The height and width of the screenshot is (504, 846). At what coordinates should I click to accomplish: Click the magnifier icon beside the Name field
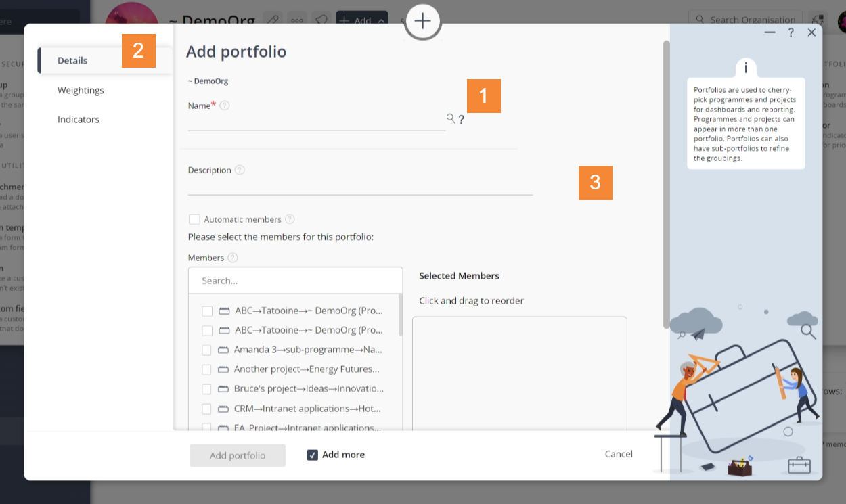click(451, 118)
